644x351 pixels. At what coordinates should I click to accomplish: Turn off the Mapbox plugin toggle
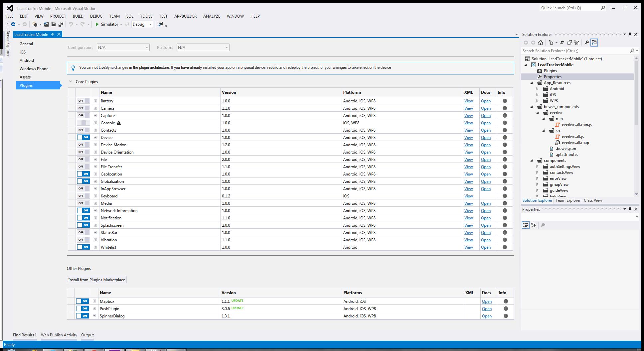[x=82, y=301]
